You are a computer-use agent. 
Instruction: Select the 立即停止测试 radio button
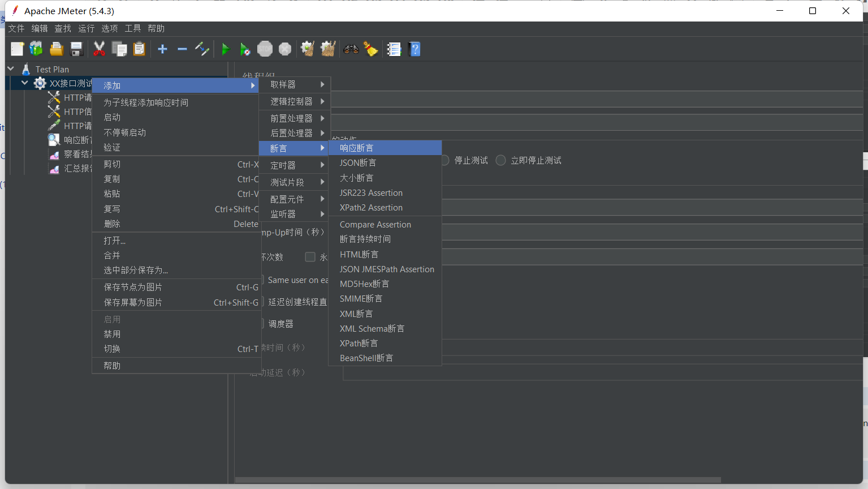[x=500, y=160]
